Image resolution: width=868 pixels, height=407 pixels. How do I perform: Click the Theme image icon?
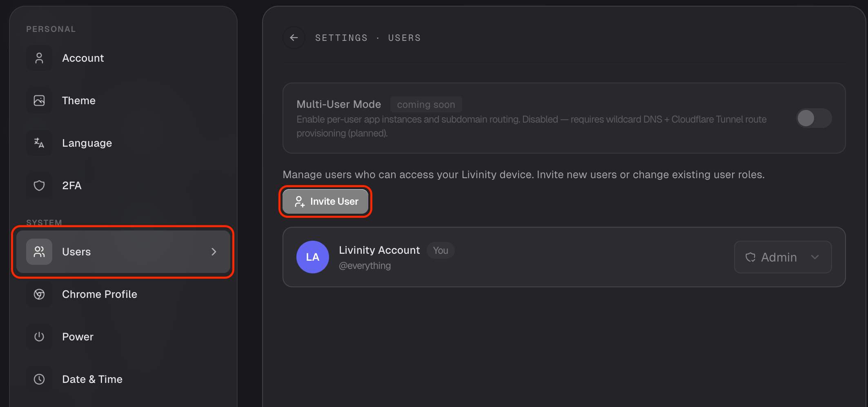(x=39, y=101)
